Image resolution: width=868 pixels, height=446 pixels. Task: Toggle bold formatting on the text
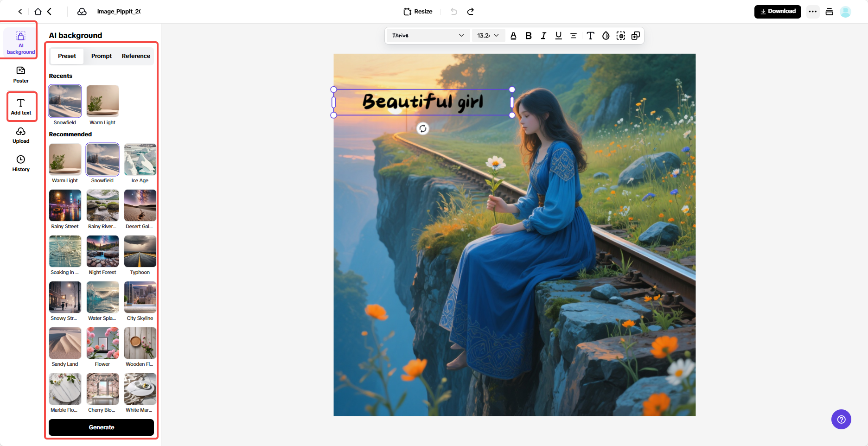(x=528, y=35)
